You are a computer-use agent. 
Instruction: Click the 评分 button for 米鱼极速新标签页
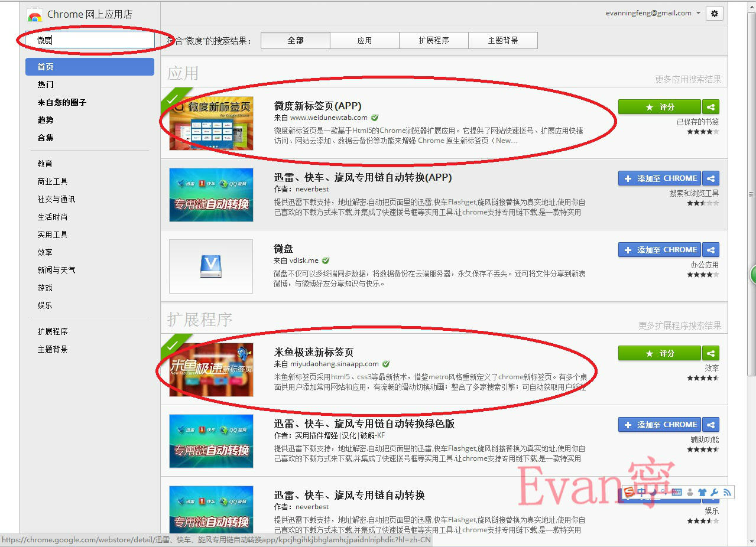660,353
